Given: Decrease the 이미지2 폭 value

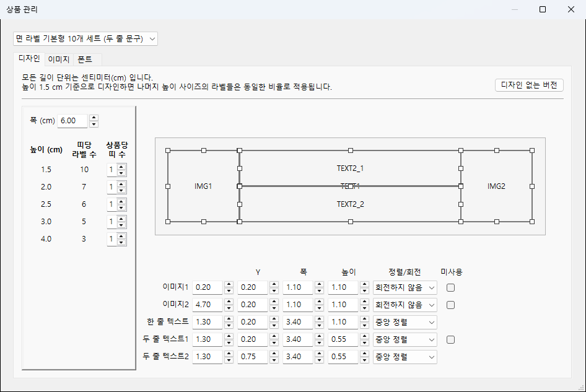Looking at the screenshot, I should (x=320, y=308).
